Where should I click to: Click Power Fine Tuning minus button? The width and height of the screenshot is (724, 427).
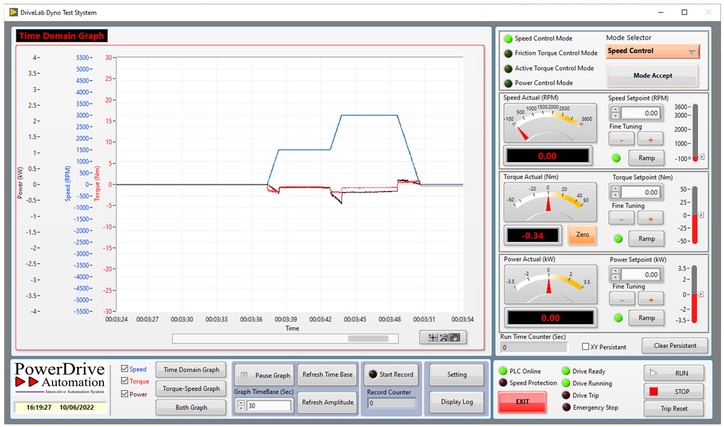click(x=622, y=299)
